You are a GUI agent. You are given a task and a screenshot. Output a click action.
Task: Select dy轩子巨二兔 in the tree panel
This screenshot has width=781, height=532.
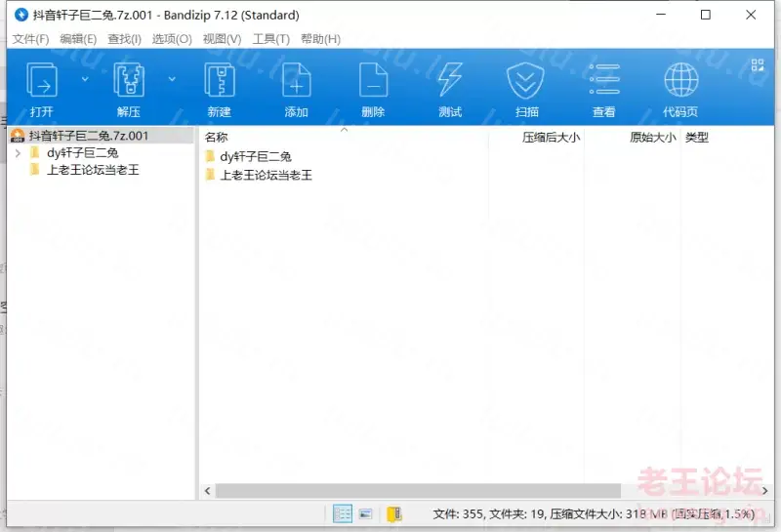pos(83,153)
